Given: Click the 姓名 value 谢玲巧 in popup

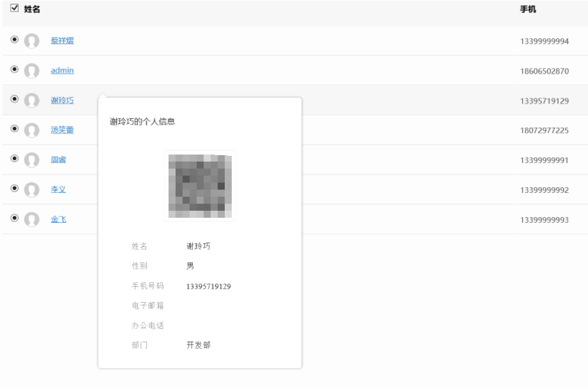Looking at the screenshot, I should (199, 246).
